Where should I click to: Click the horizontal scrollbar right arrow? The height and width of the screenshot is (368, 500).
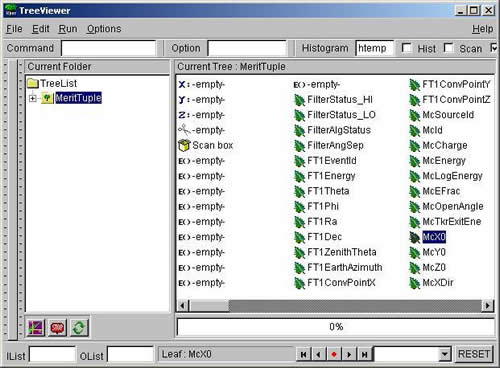(488, 305)
